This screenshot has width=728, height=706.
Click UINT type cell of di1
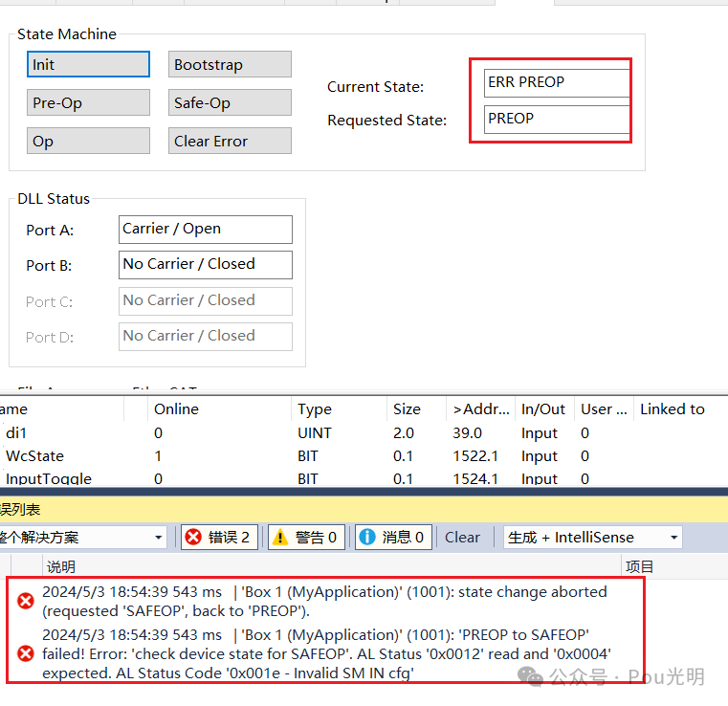315,433
